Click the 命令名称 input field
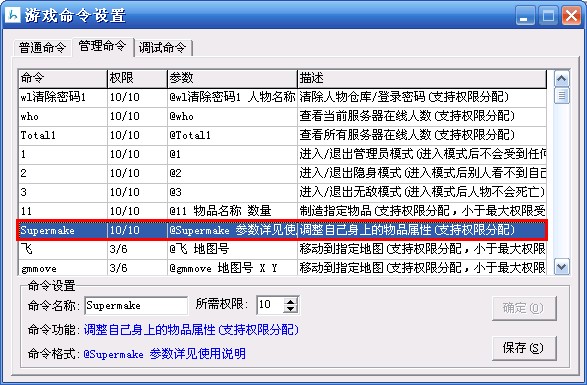The width and height of the screenshot is (587, 385). pyautogui.click(x=136, y=306)
